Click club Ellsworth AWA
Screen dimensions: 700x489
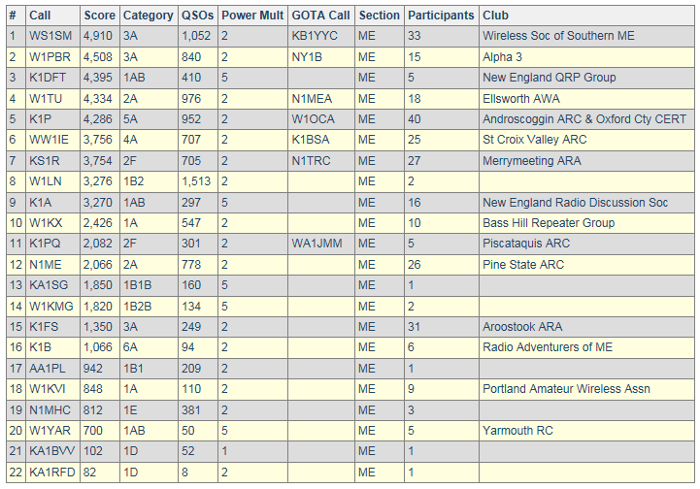pos(521,98)
